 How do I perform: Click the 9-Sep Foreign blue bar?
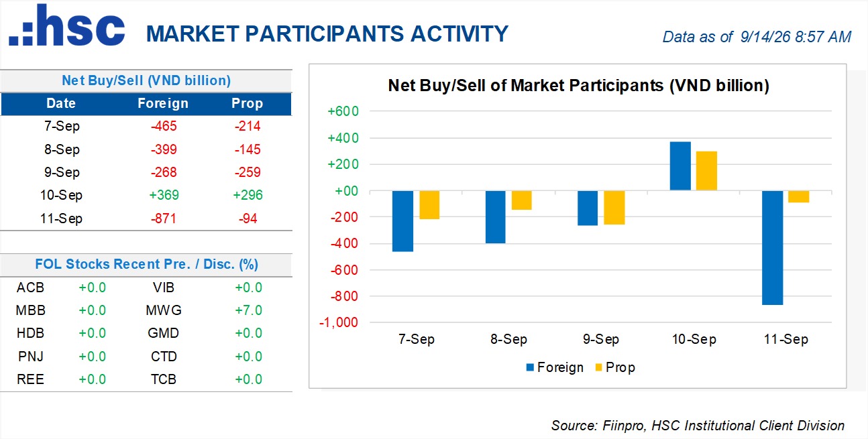click(x=587, y=208)
